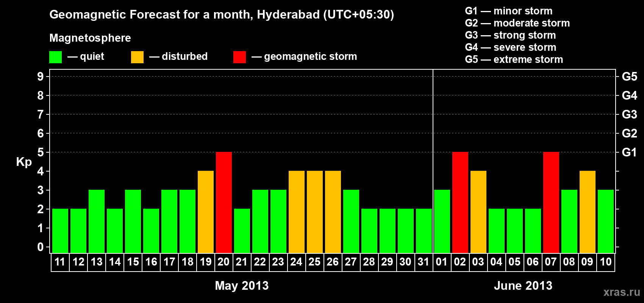
Task: Click the orange bar for May 19
Action: (x=206, y=212)
